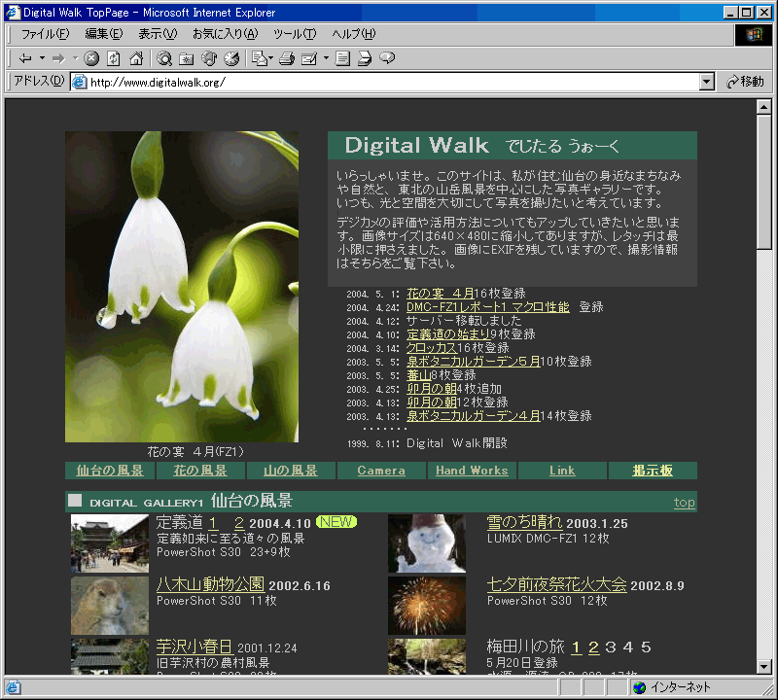Open the 雪のち晴れ gallery link
The image size is (778, 700).
524,522
